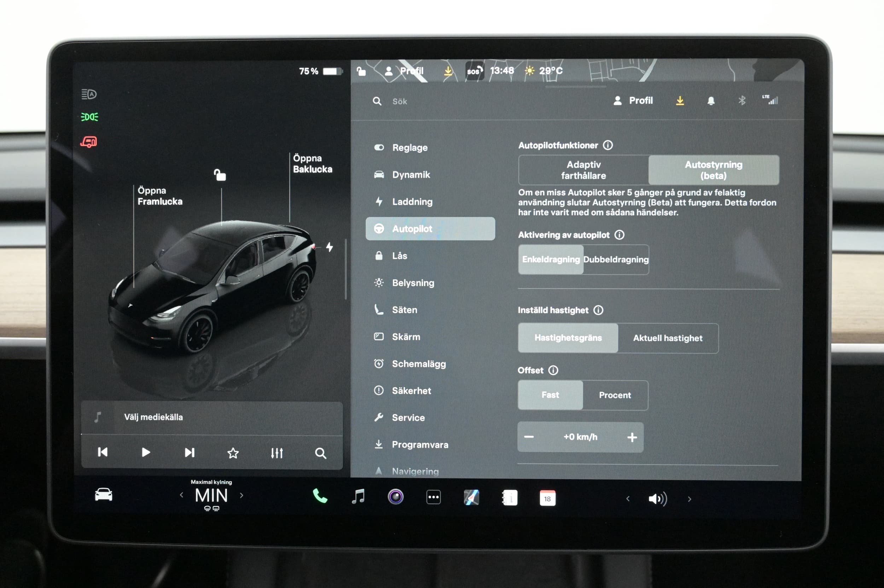Open the Skärm settings menu
Viewport: 884px width, 588px height.
click(430, 336)
